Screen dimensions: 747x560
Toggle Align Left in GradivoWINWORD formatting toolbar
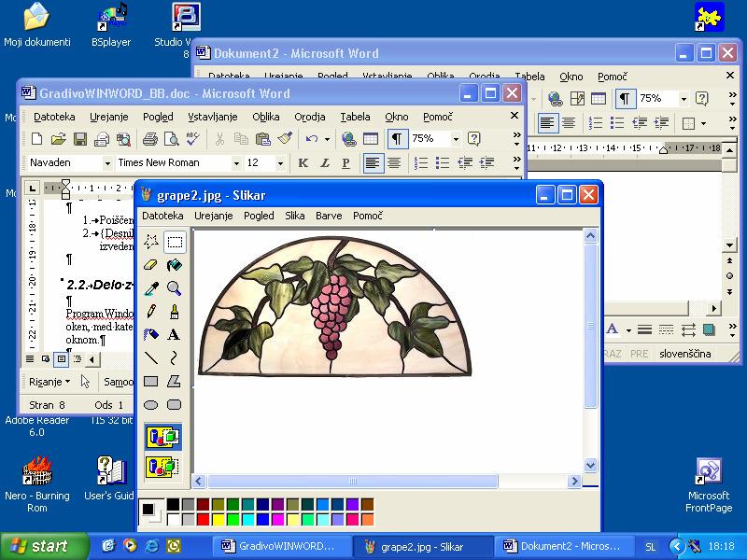[373, 162]
